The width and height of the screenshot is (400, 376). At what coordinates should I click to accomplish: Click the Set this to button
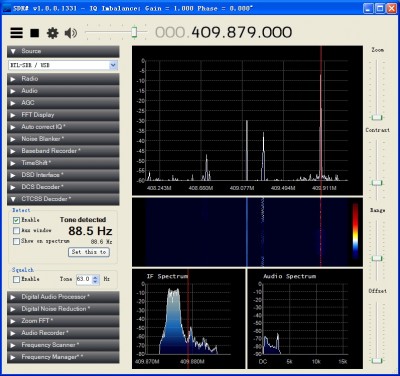89,252
